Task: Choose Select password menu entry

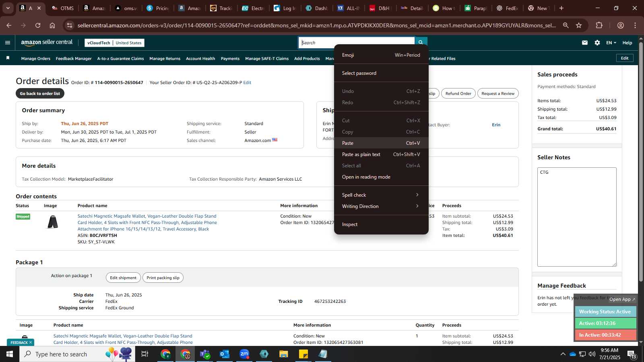Action: tap(381, 73)
